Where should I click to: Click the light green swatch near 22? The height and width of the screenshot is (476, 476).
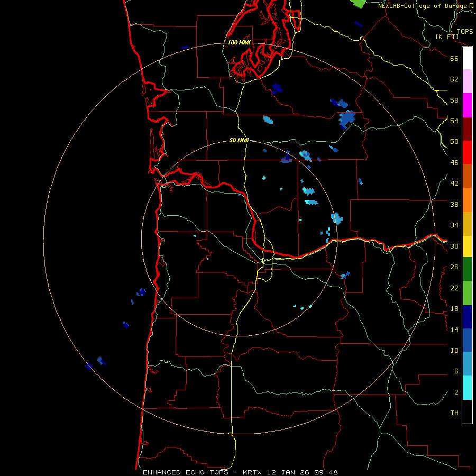click(x=467, y=293)
